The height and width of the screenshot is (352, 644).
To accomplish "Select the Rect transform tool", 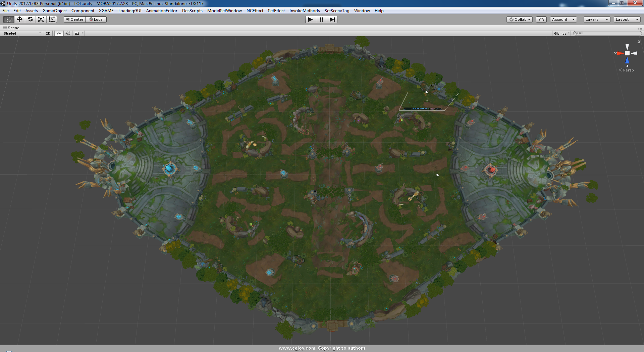I will click(x=52, y=19).
